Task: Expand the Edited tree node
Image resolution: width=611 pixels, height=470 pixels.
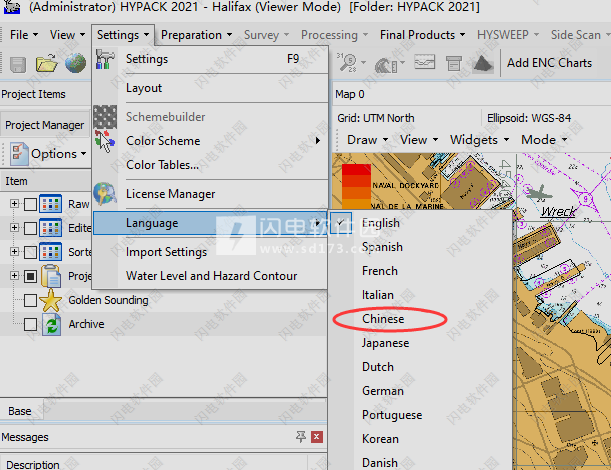Action: tap(14, 227)
